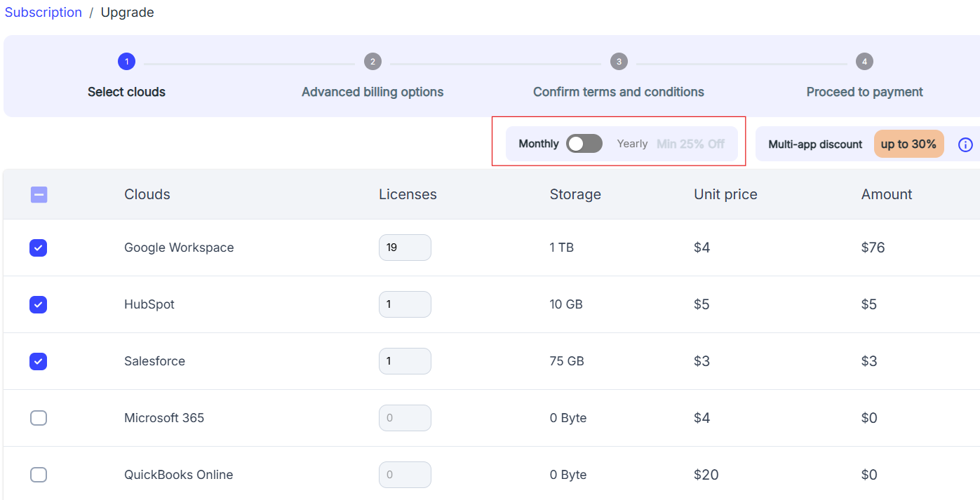Image resolution: width=980 pixels, height=500 pixels.
Task: Click the 'Monthly' billing label
Action: 539,144
